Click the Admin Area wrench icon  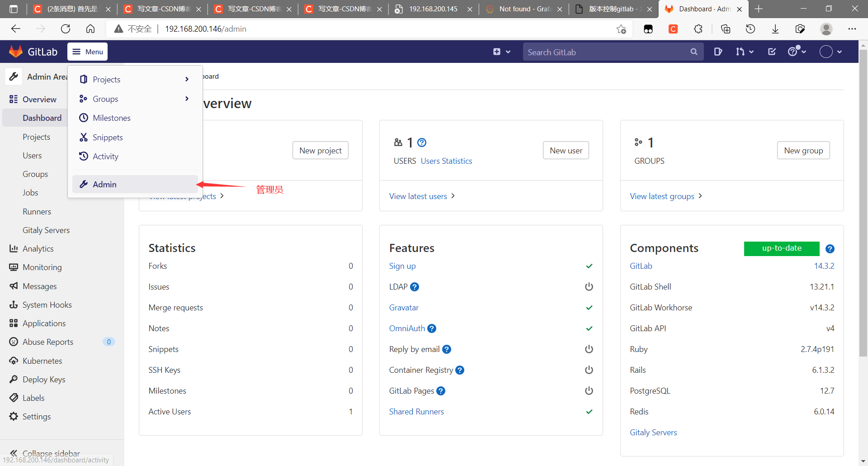14,76
